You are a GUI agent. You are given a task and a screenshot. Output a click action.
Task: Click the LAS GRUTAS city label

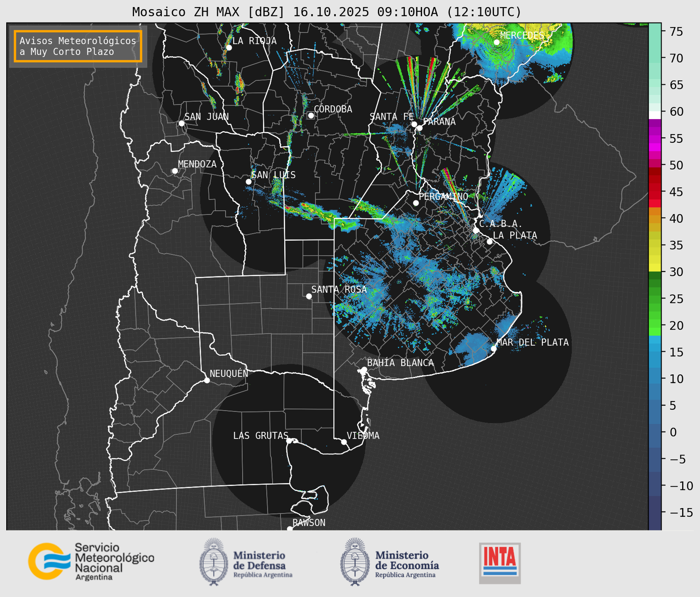coord(261,436)
